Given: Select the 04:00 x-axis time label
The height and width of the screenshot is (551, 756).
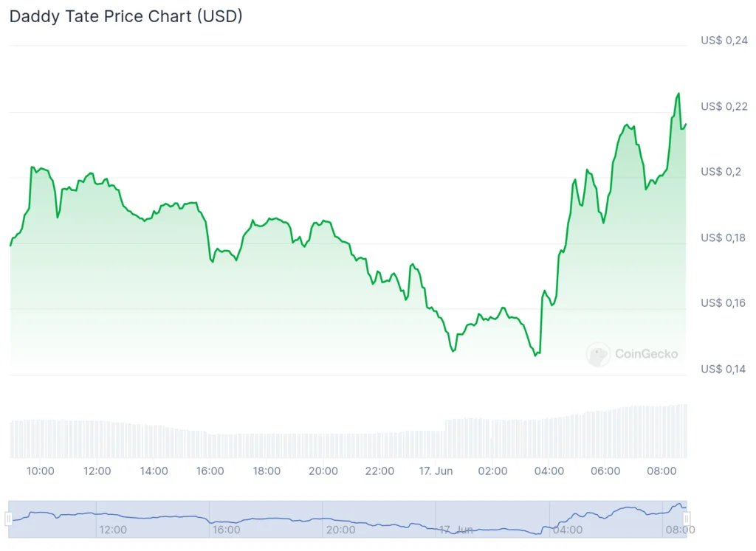Looking at the screenshot, I should click(x=549, y=471).
